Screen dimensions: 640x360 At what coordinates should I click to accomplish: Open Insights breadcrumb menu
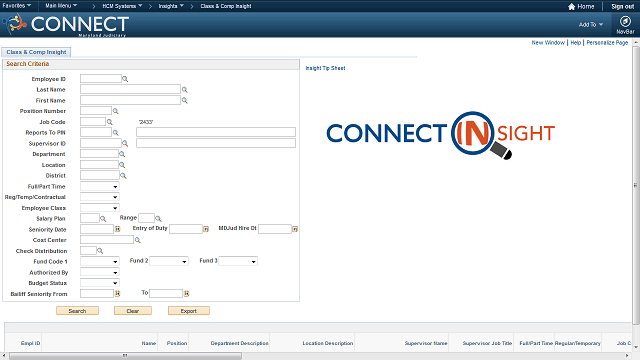coord(171,6)
